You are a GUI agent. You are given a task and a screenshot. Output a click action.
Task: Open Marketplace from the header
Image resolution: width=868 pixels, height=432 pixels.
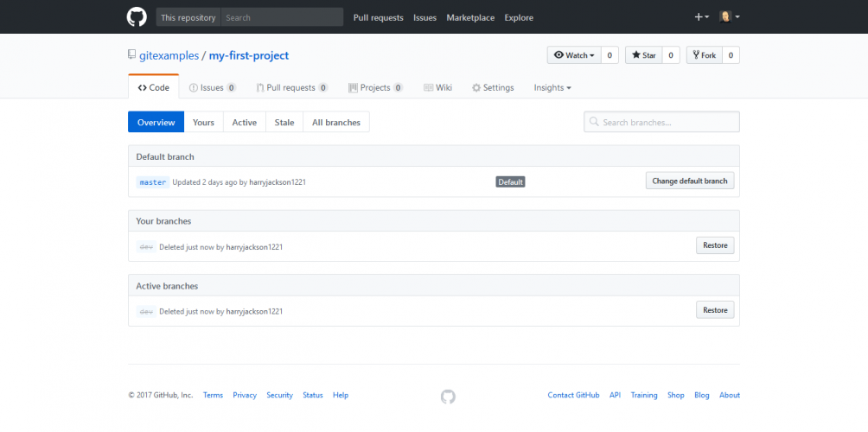pyautogui.click(x=470, y=17)
